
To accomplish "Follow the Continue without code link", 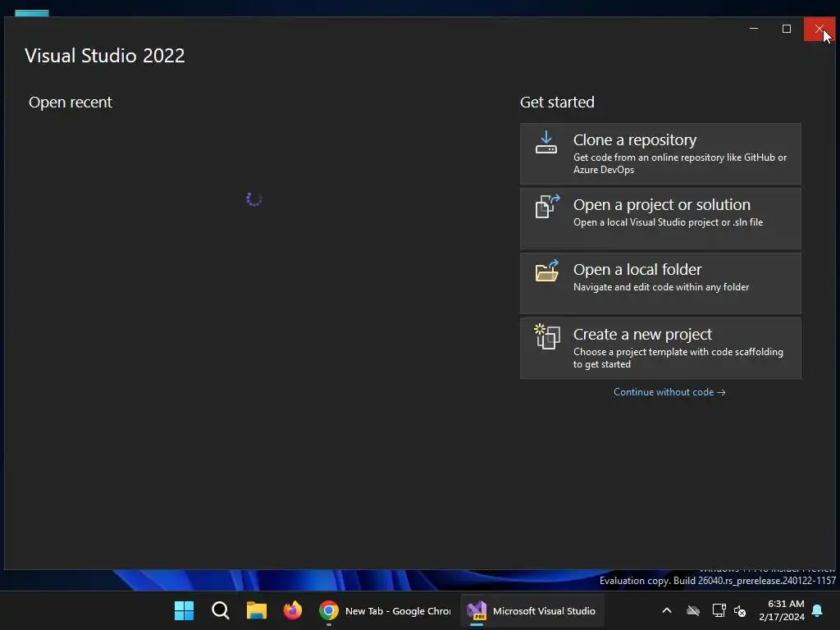I will (x=669, y=392).
